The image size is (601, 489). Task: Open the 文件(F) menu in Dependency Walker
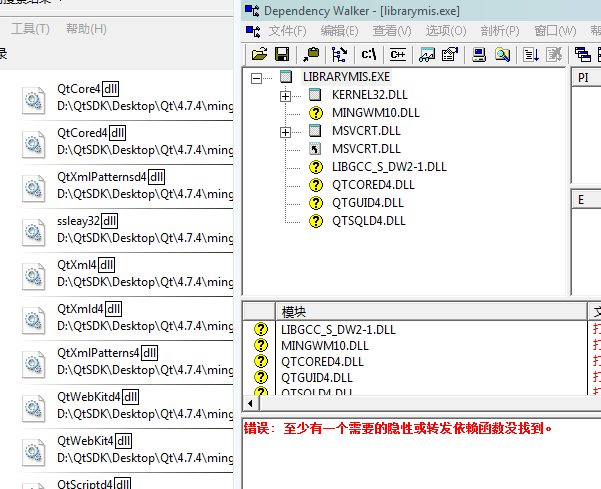click(287, 31)
